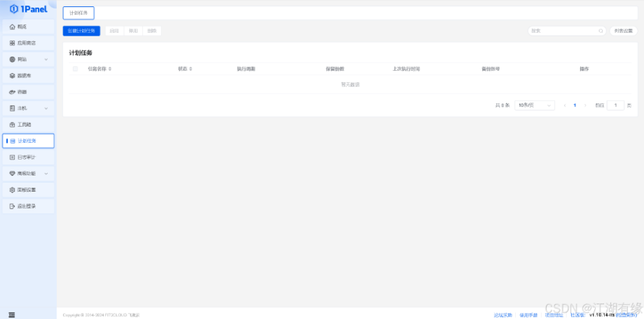The width and height of the screenshot is (644, 319).
Task: Select page number 1 in pagination
Action: point(575,106)
